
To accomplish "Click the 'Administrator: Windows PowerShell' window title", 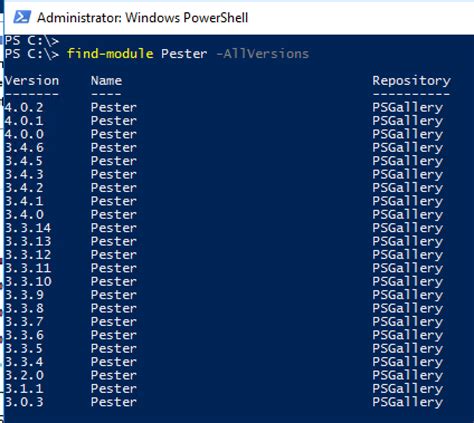I will [x=142, y=18].
